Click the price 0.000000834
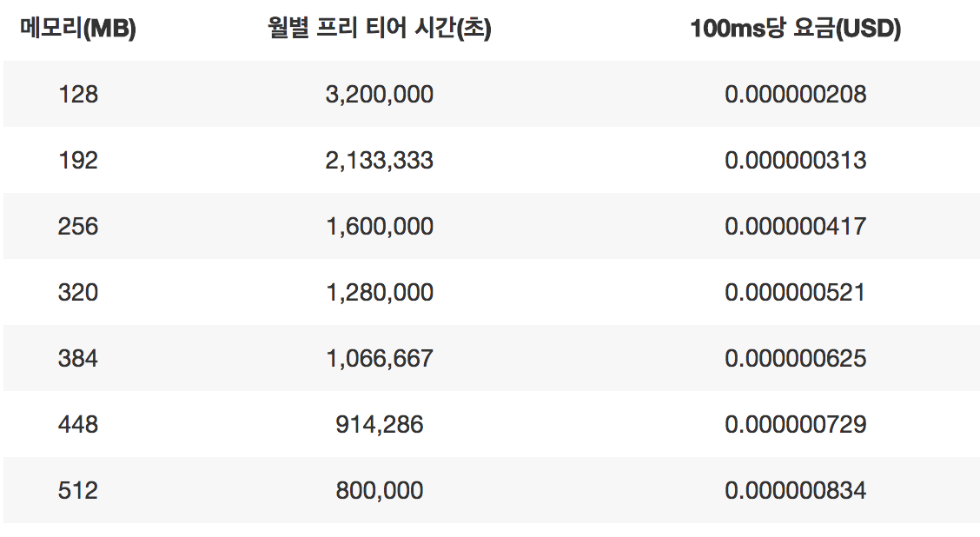 [x=796, y=490]
